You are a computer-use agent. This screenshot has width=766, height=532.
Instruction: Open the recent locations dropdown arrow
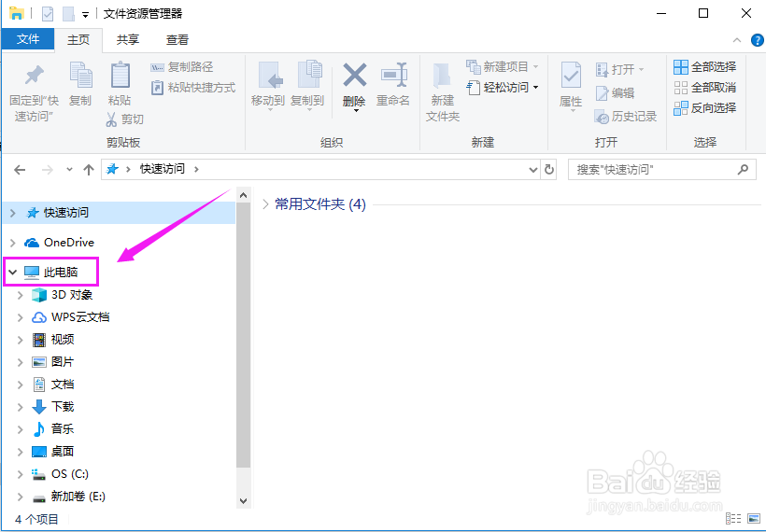(x=69, y=170)
